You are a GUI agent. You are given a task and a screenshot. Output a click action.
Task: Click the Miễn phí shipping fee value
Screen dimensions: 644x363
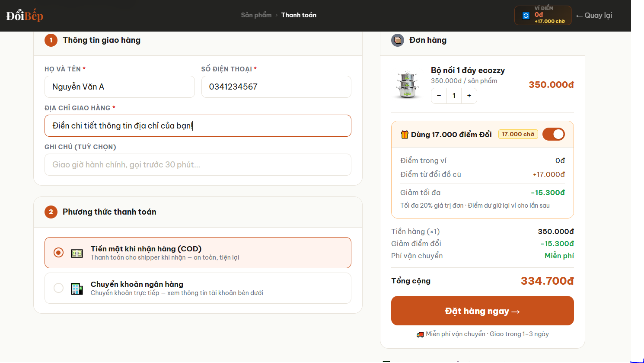coord(559,256)
